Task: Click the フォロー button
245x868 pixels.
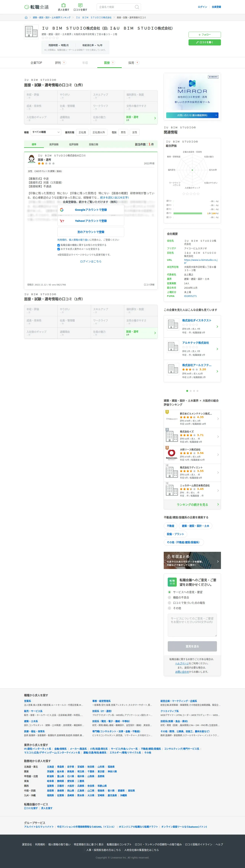Action: coord(205,35)
